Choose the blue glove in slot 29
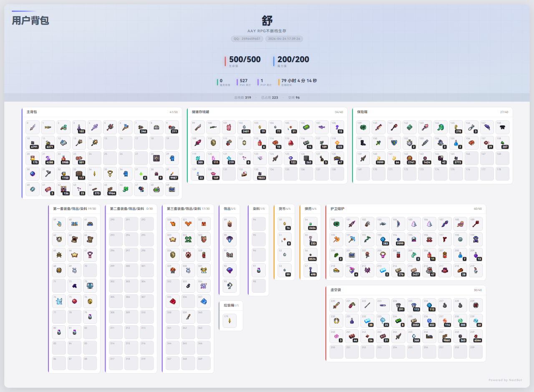 171,158
